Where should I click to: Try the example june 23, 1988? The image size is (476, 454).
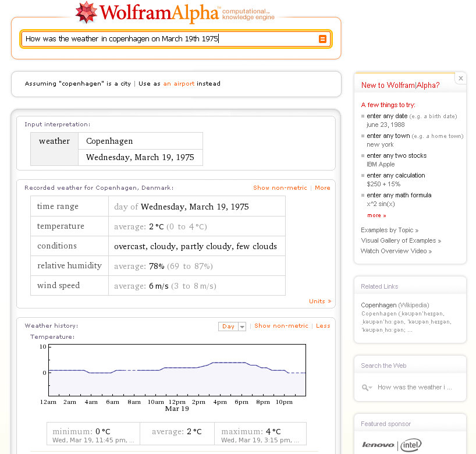[x=386, y=125]
